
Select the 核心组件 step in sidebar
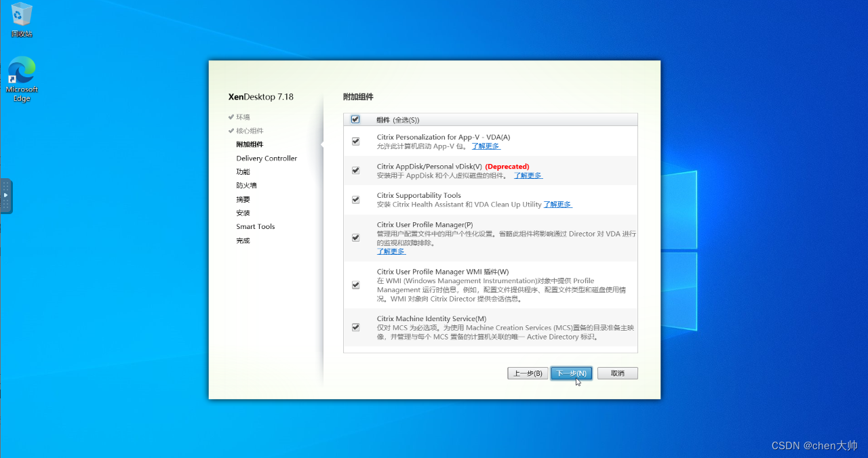(250, 131)
